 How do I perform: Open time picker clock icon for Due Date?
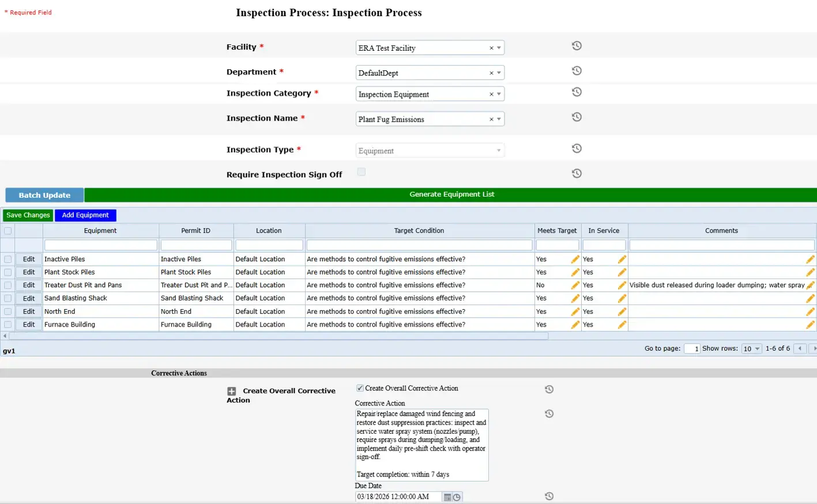(x=457, y=497)
